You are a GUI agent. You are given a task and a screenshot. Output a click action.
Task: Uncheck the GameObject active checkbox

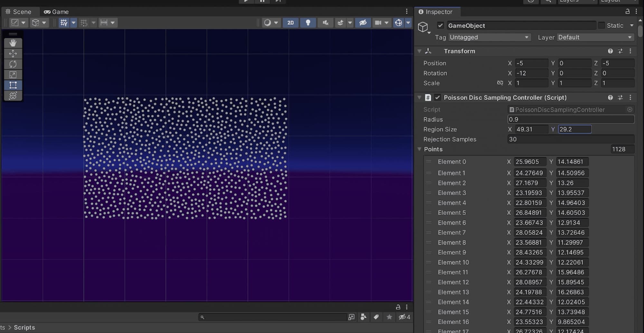440,25
